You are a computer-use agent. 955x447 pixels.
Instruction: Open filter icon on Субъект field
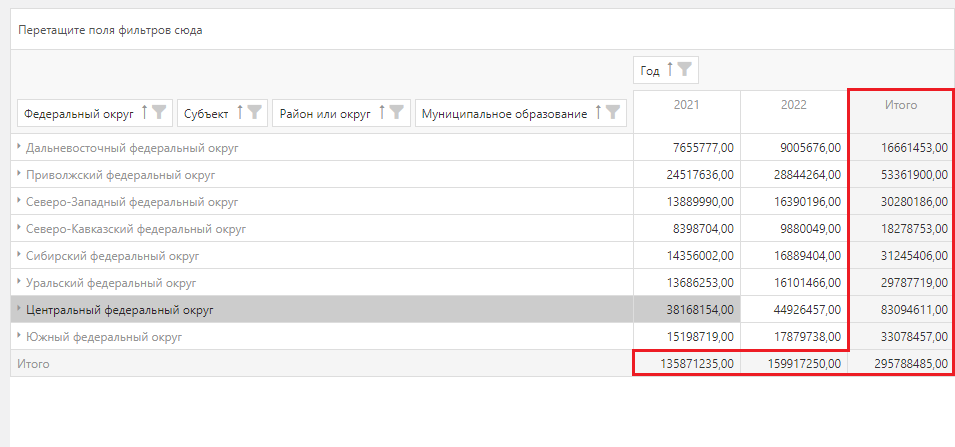tap(255, 114)
